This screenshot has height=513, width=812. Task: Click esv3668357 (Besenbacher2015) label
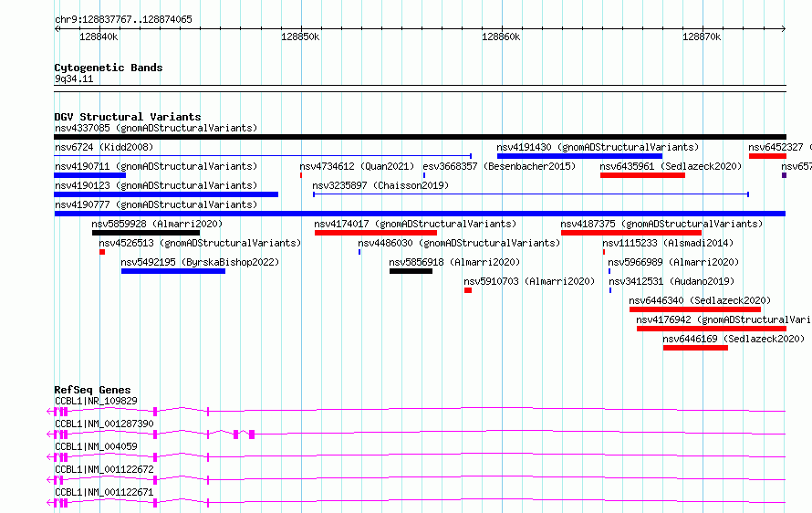coord(499,166)
